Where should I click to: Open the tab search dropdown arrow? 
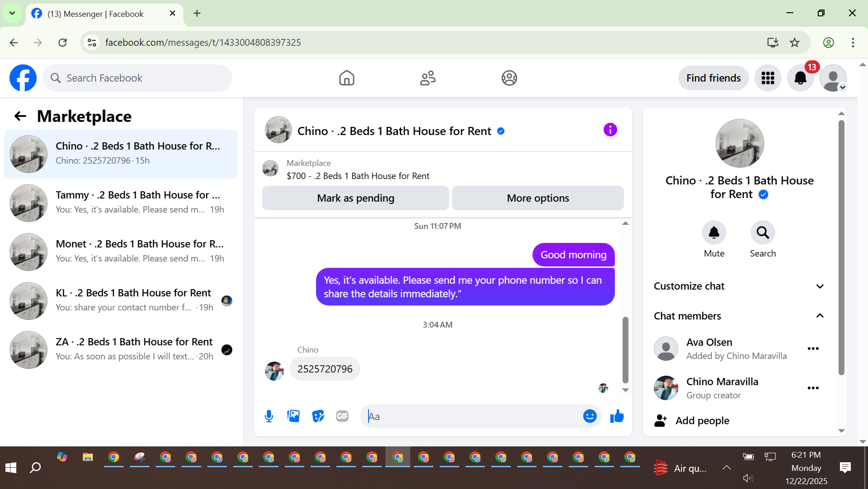[x=12, y=13]
